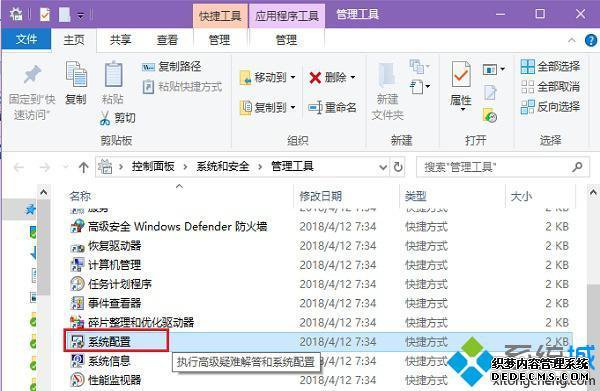Click the Forward navigation arrow
The width and height of the screenshot is (600, 391).
click(45, 167)
